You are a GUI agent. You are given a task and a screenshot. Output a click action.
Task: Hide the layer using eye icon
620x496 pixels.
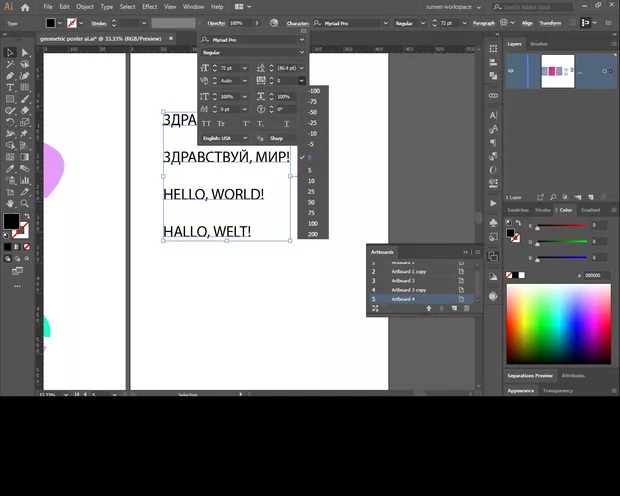[x=511, y=71]
